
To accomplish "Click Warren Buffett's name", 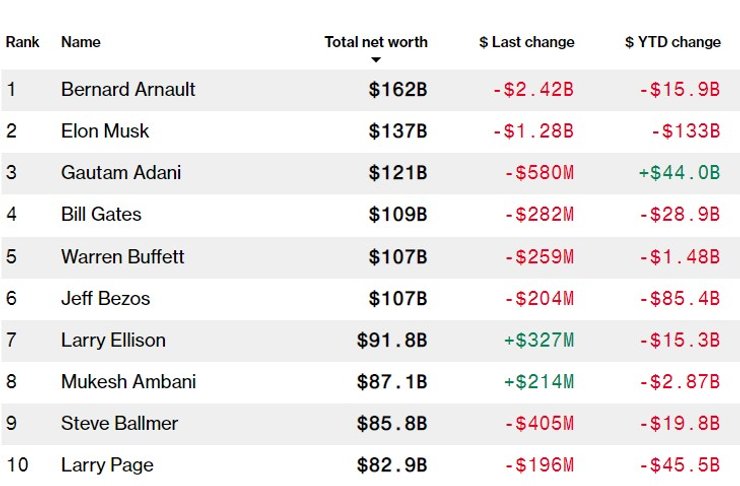I will (x=122, y=256).
